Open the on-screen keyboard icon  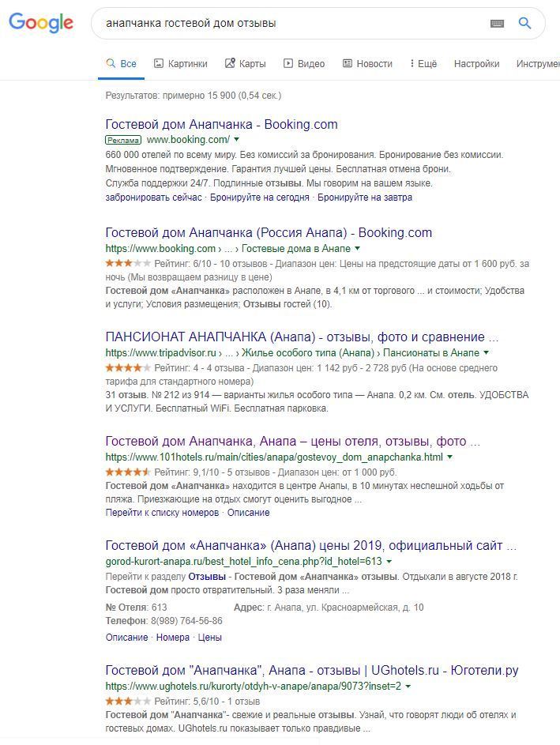pos(497,23)
